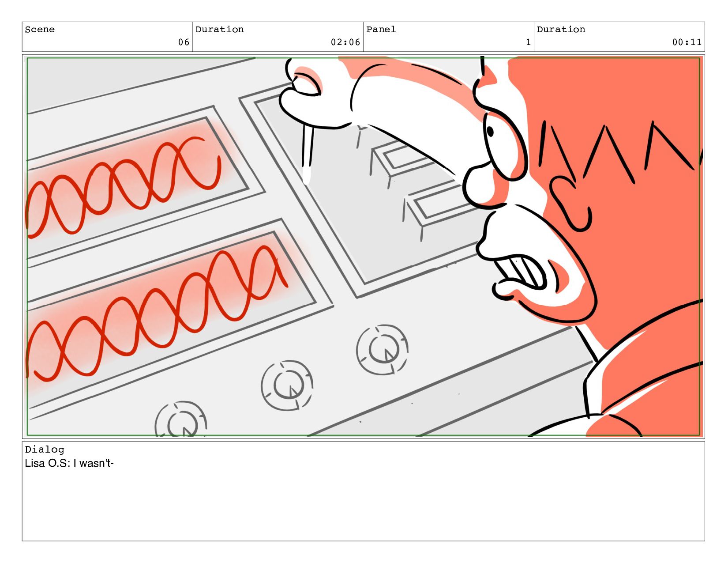Click the Dialog label
Image resolution: width=728 pixels, height=563 pixels.
coord(45,450)
